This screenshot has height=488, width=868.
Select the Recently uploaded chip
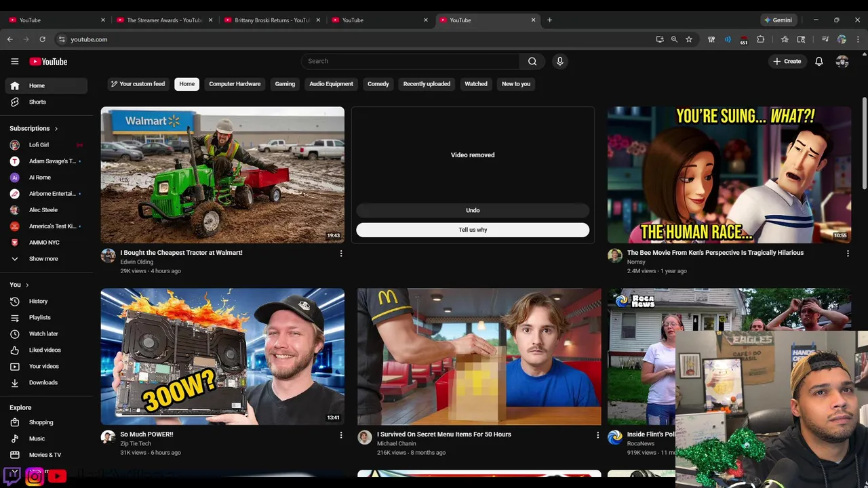[427, 84]
